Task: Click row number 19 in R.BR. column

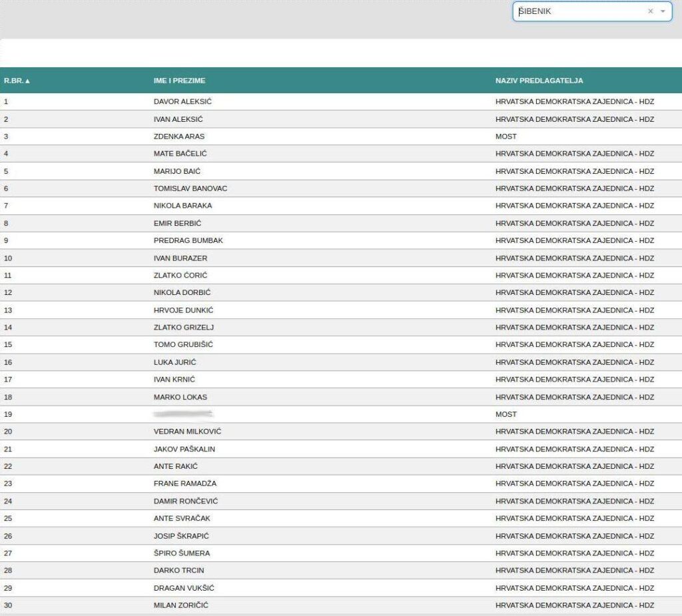Action: click(x=8, y=414)
